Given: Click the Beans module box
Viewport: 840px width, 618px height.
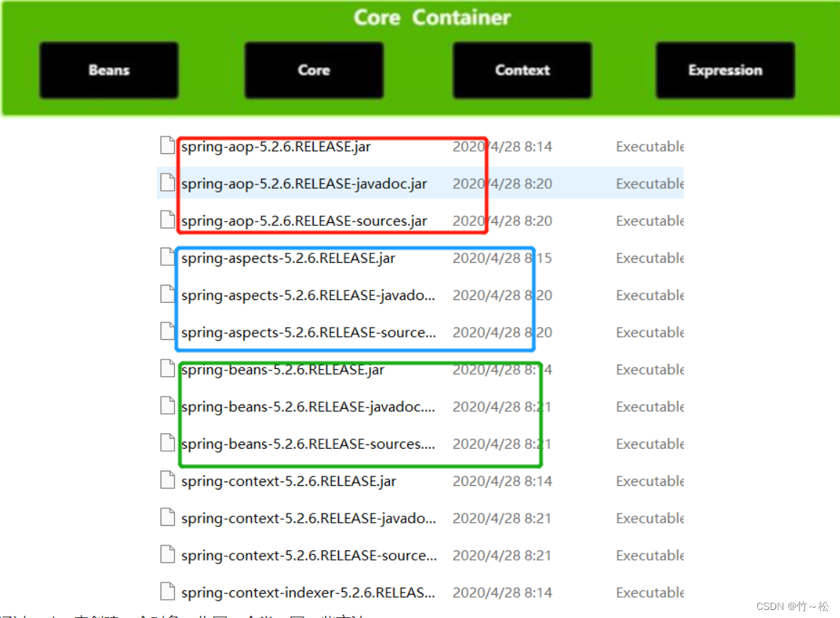Looking at the screenshot, I should pos(109,70).
